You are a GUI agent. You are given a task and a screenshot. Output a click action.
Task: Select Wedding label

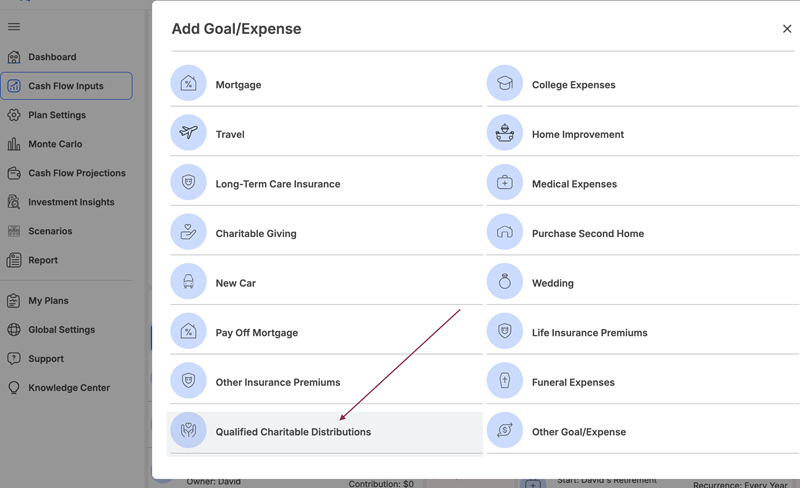pos(553,283)
